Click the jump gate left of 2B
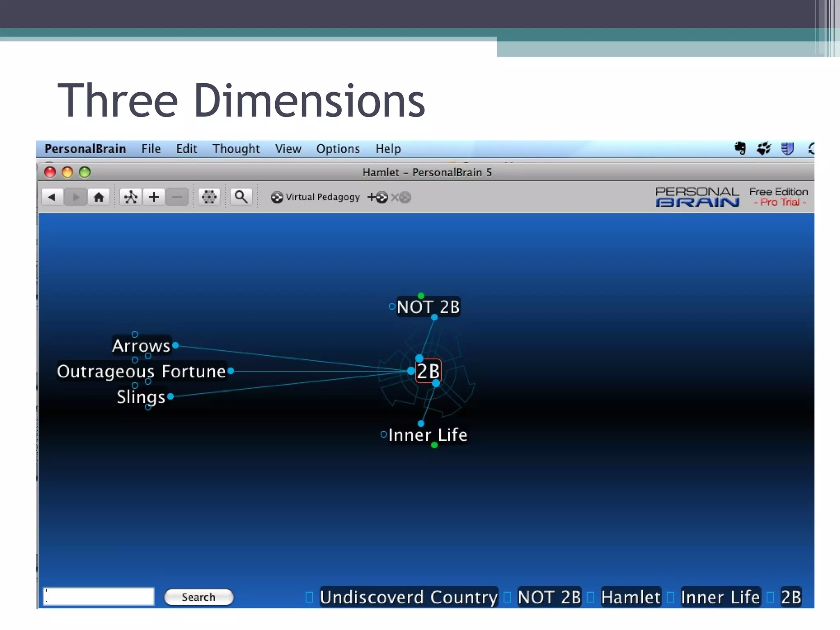The width and height of the screenshot is (840, 630). coord(411,371)
